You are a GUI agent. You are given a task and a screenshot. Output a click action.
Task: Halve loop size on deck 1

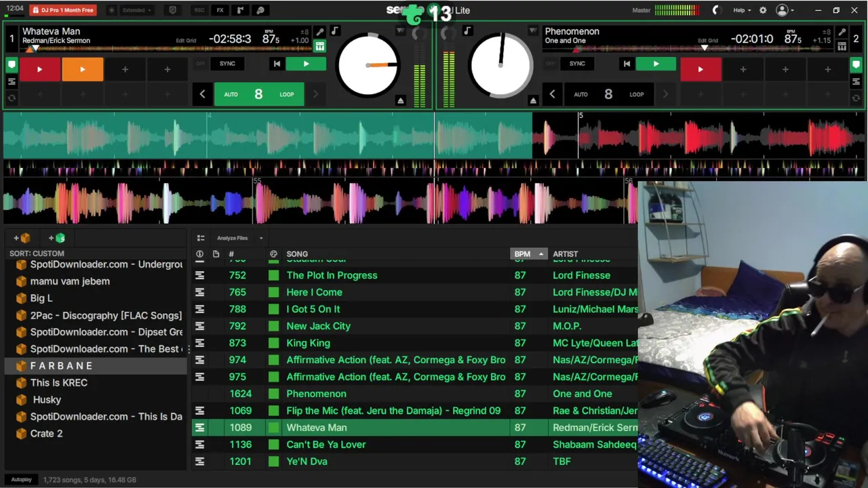point(202,94)
